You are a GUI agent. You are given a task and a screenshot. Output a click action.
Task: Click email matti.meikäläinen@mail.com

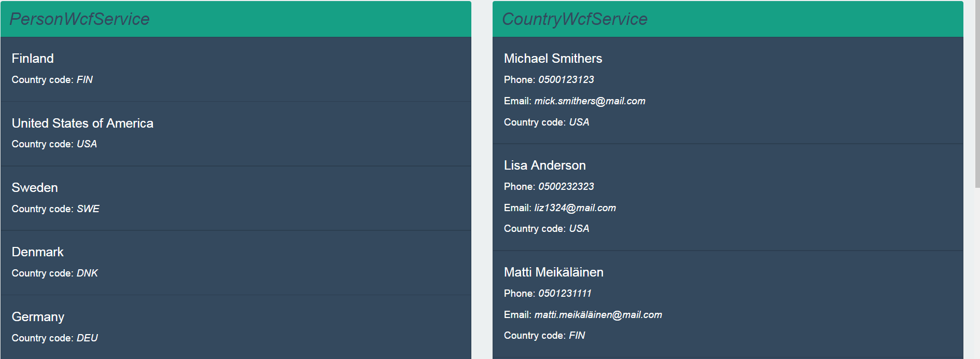tap(598, 315)
